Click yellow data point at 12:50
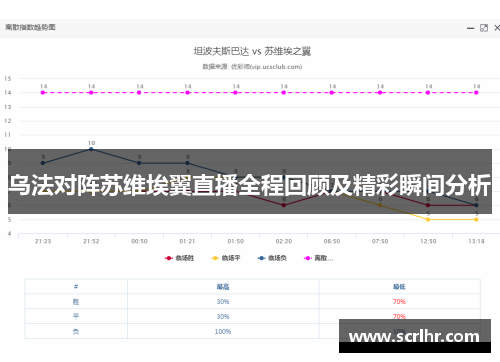500x362 pixels. [428, 220]
